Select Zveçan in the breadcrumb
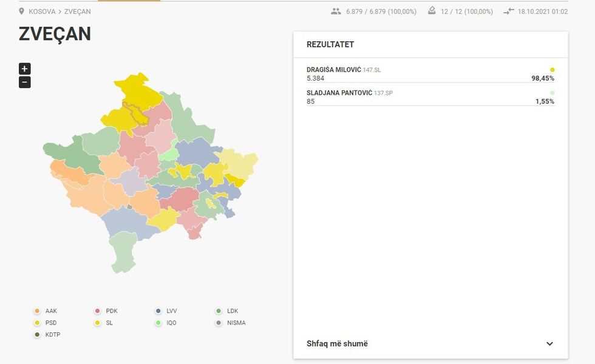This screenshot has height=364, width=595. coord(77,12)
